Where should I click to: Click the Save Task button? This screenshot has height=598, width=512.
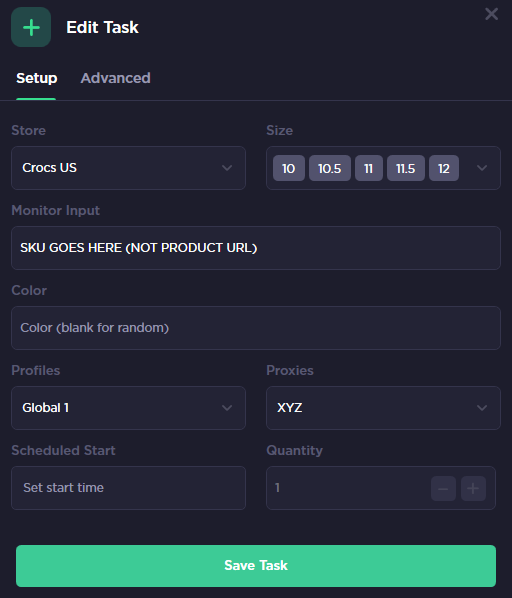click(x=256, y=566)
